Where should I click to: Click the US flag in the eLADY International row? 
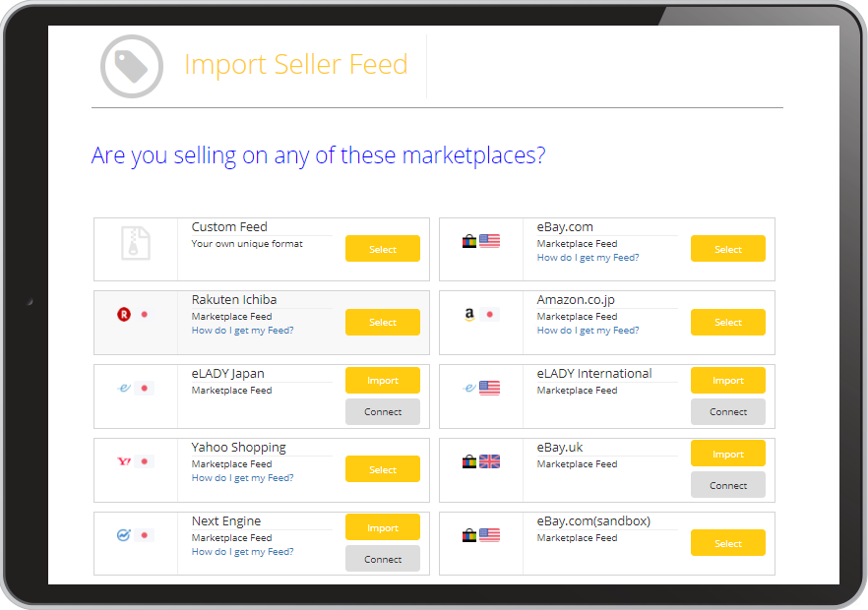point(489,388)
